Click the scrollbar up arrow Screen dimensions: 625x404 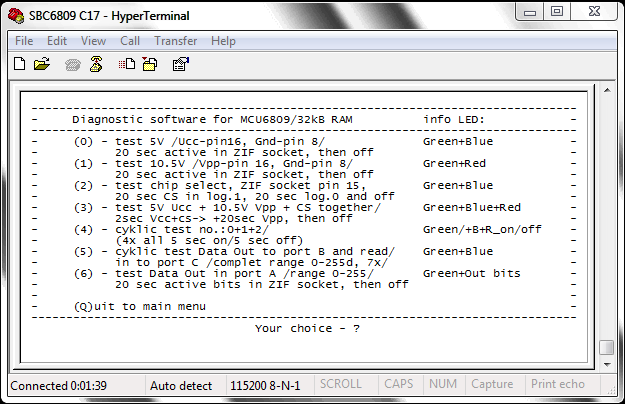[x=607, y=90]
